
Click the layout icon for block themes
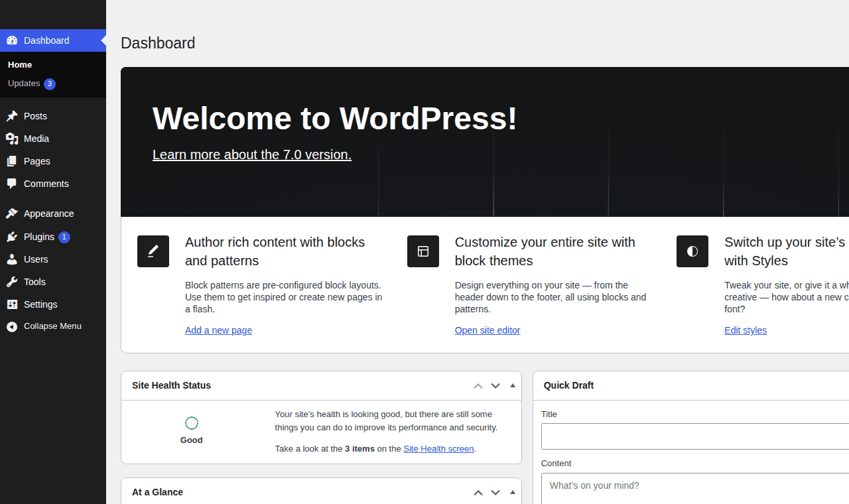coord(423,251)
